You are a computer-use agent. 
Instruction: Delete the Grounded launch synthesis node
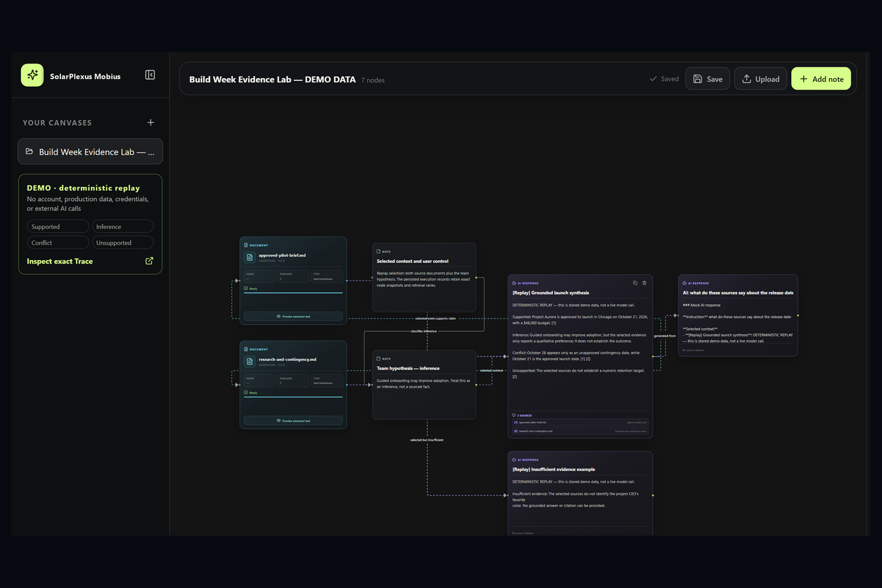[644, 283]
